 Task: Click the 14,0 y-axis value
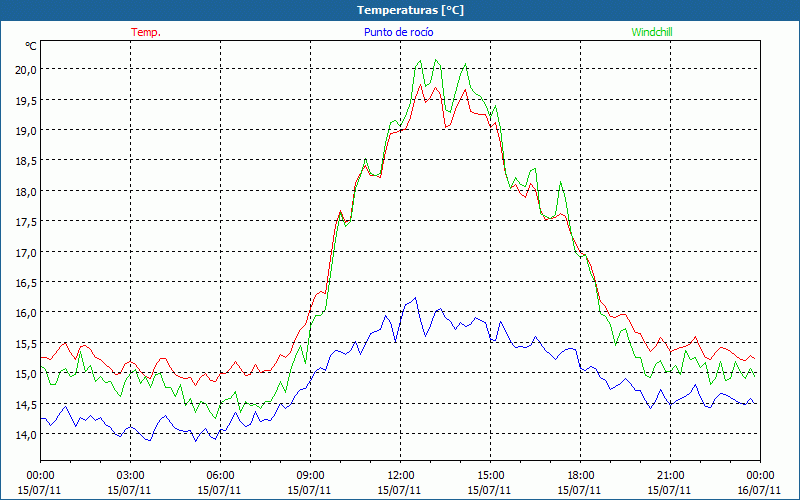point(26,435)
